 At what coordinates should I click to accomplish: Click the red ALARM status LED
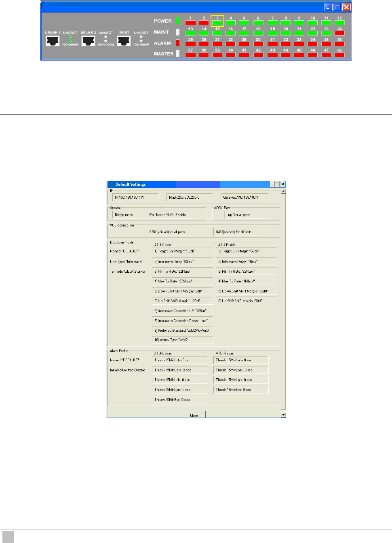point(177,42)
